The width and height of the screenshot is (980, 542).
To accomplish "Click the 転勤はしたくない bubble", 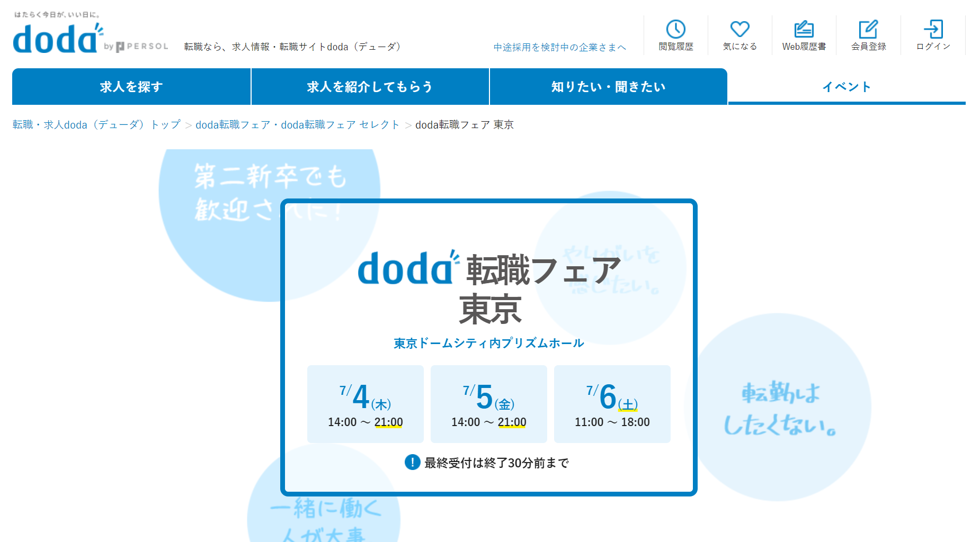I will 779,408.
